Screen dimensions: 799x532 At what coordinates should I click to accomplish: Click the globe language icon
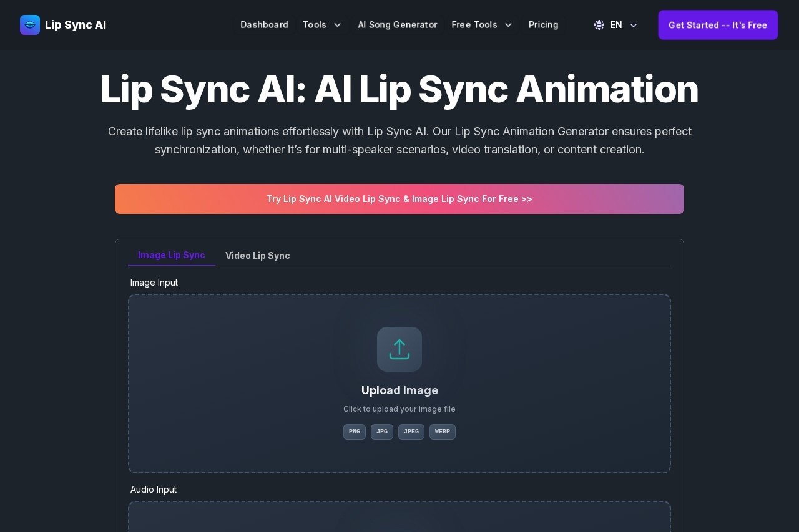(x=599, y=25)
